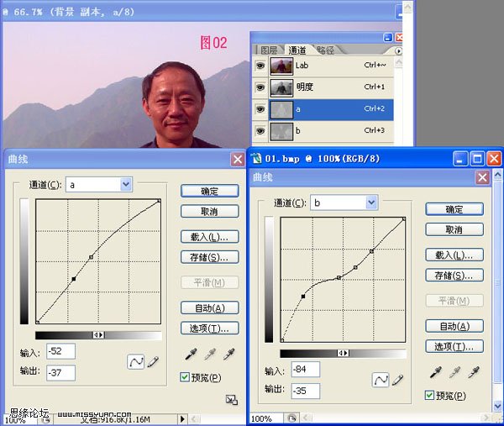The height and width of the screenshot is (426, 504).
Task: Click scroll down arrow in 01.bmp window
Action: click(497, 406)
